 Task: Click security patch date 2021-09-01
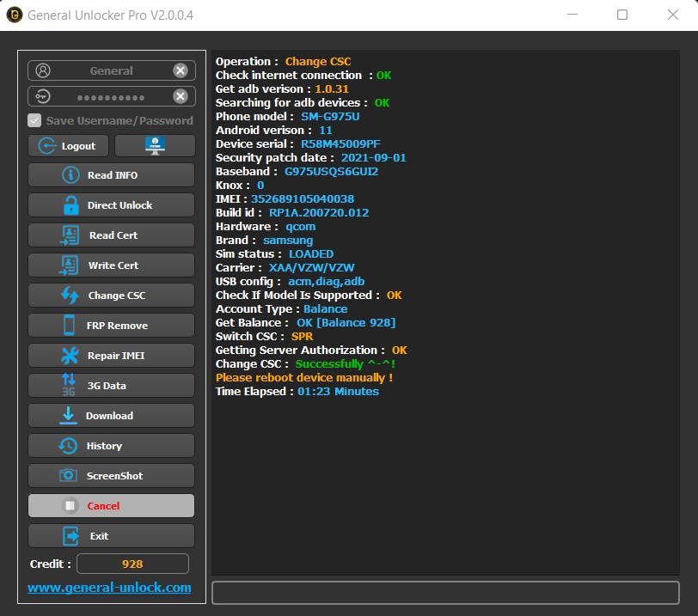[x=373, y=158]
